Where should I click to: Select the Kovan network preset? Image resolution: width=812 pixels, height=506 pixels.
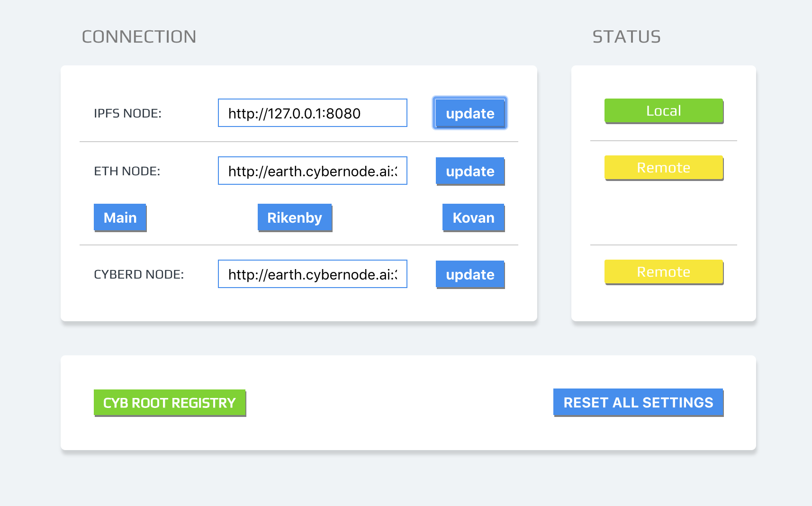tap(473, 217)
